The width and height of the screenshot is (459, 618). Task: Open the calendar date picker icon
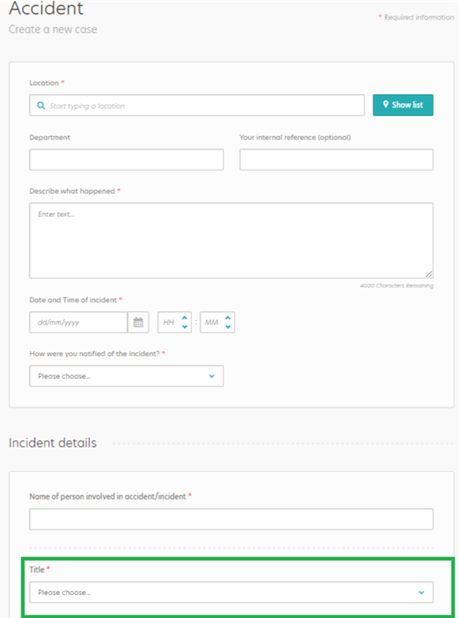138,322
